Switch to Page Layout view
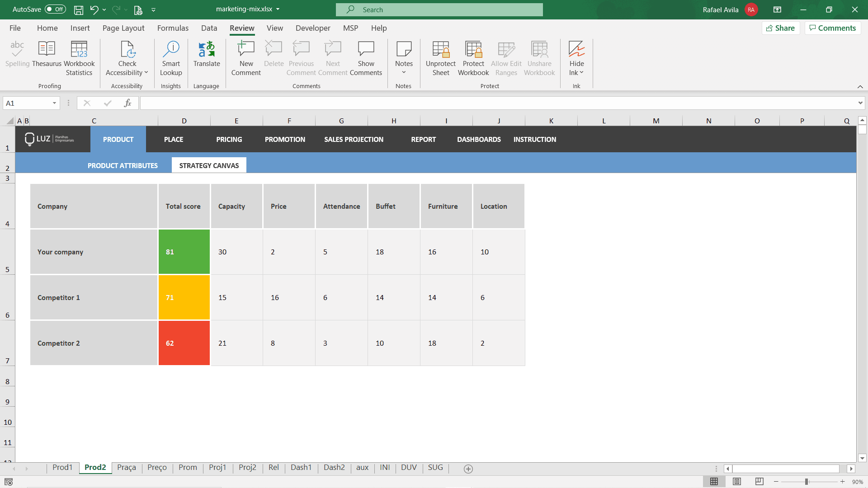This screenshot has width=868, height=488. tap(737, 481)
